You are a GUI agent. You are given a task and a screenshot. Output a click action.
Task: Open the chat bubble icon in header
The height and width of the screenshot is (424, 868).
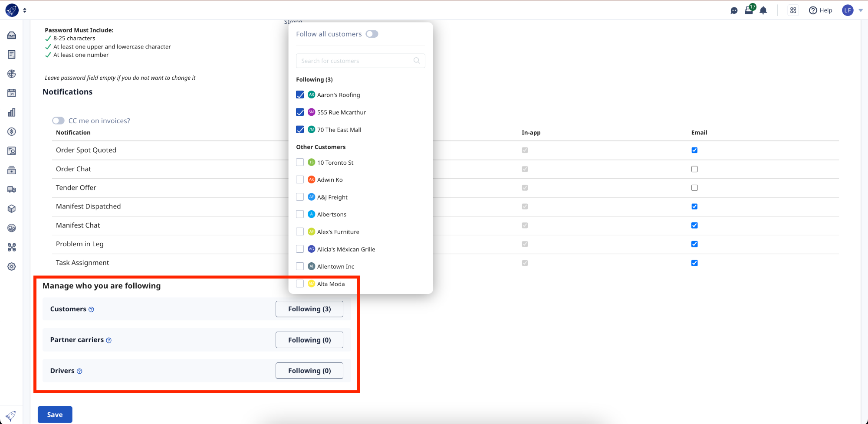coord(734,10)
